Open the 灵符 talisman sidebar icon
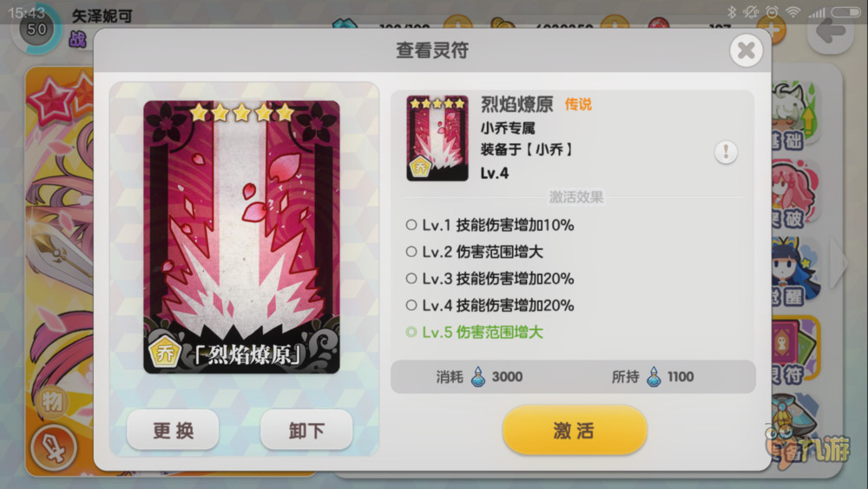868x489 pixels. pos(795,351)
